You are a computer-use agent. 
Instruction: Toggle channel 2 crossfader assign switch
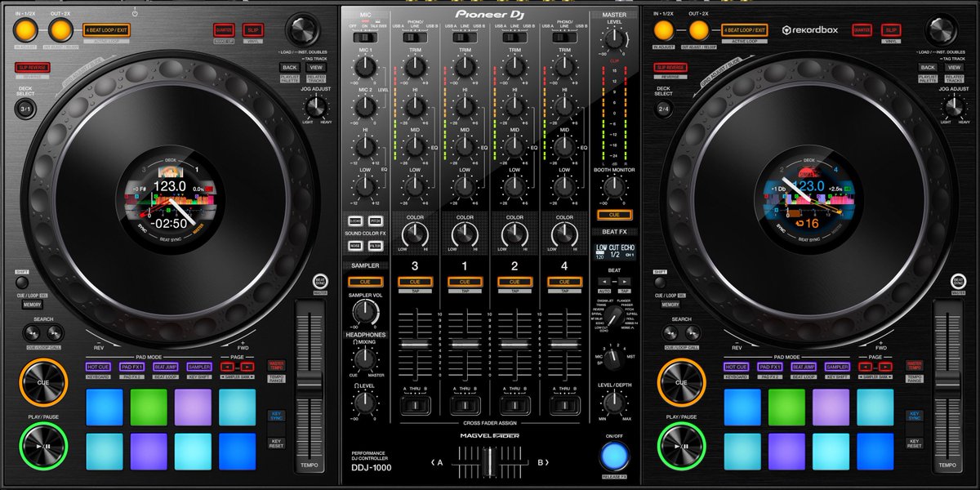point(514,405)
